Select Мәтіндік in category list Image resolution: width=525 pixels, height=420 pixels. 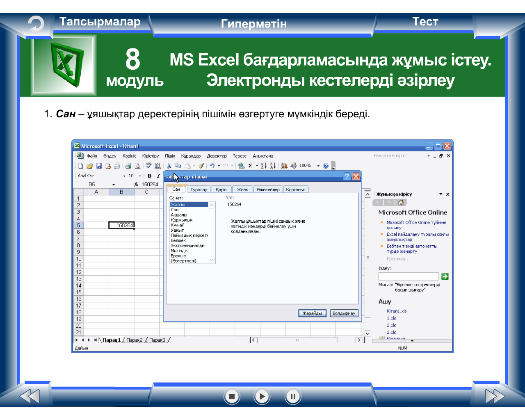pos(179,251)
